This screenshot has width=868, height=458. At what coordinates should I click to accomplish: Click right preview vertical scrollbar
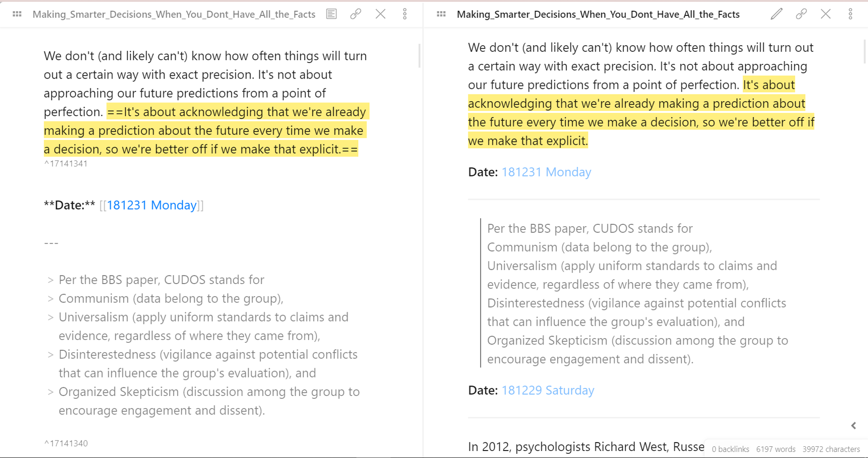click(865, 52)
